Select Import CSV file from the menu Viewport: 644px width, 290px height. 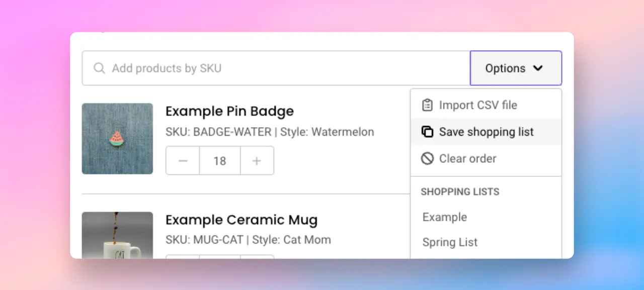click(x=478, y=105)
